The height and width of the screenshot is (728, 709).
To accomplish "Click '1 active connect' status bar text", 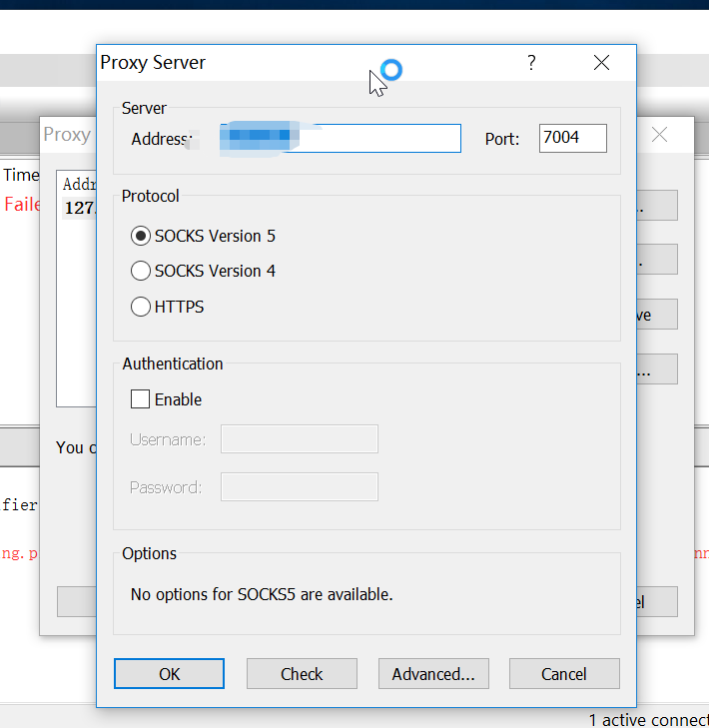I will (x=648, y=720).
